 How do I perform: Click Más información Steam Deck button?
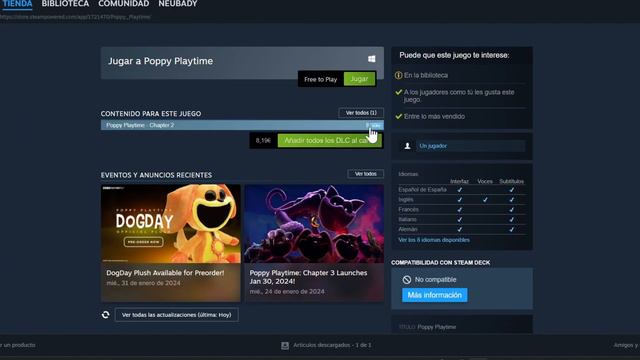click(435, 295)
